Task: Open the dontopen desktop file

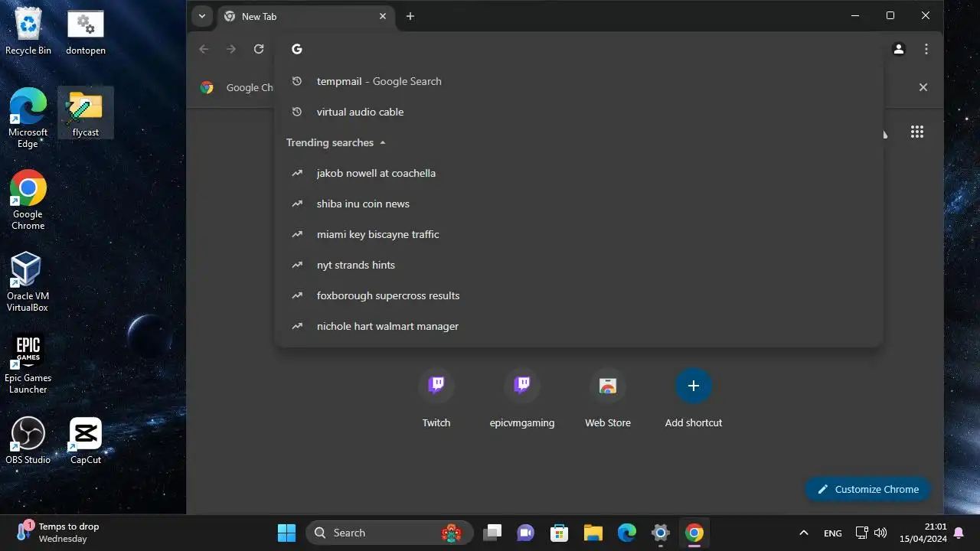Action: tap(86, 32)
